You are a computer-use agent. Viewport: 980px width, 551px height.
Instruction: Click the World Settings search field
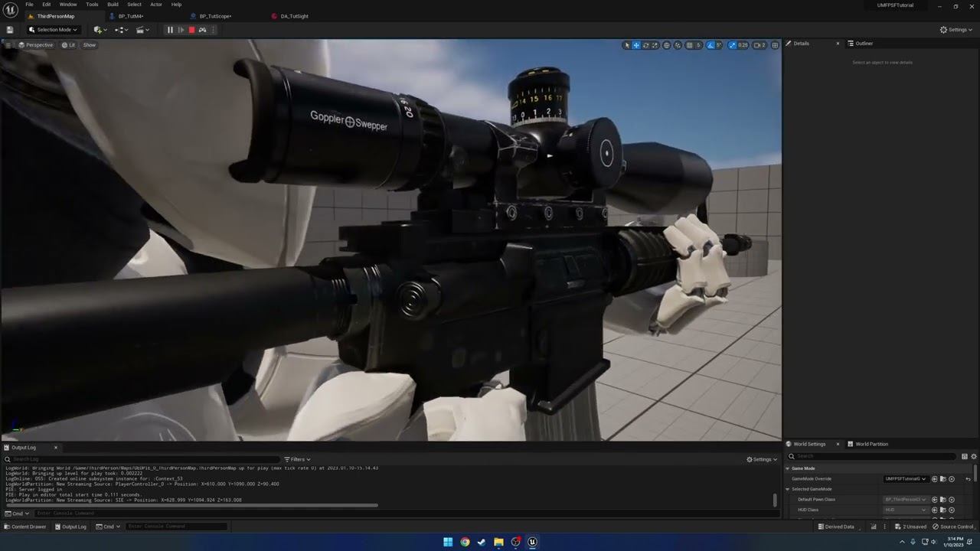pyautogui.click(x=872, y=456)
